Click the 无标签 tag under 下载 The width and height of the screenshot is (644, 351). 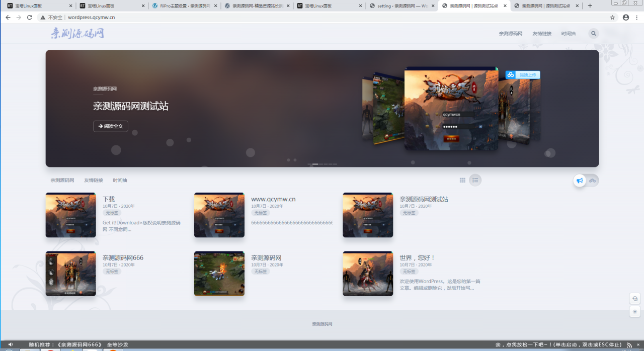click(x=112, y=213)
